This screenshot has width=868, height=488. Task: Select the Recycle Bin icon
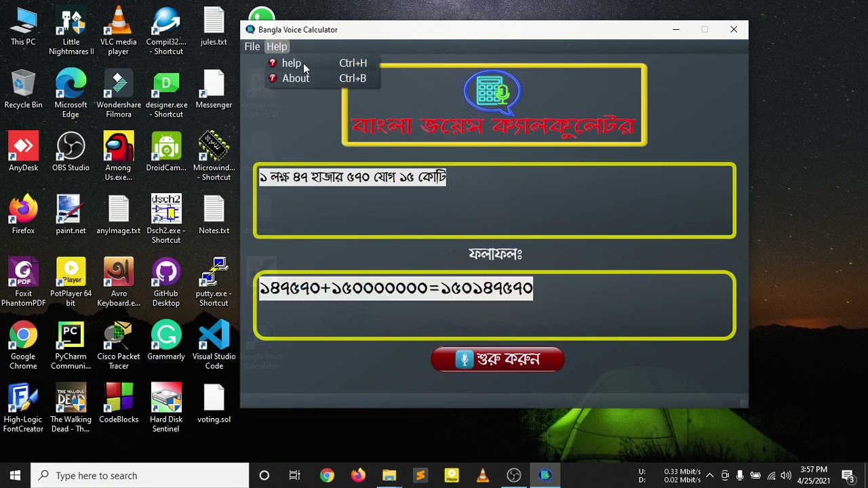pyautogui.click(x=23, y=89)
